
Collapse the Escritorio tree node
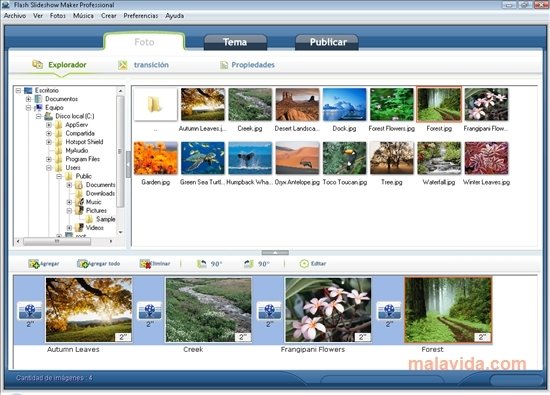coord(18,91)
